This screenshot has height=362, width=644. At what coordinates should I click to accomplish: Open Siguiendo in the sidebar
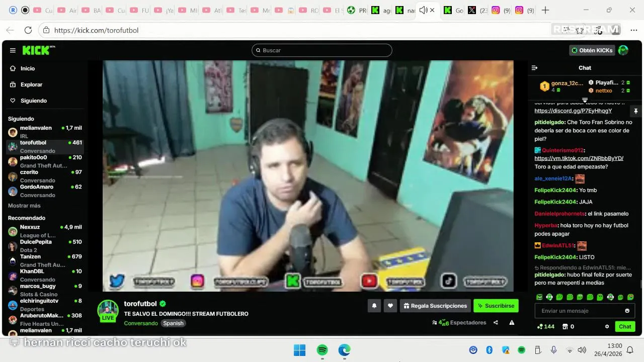[33, 101]
